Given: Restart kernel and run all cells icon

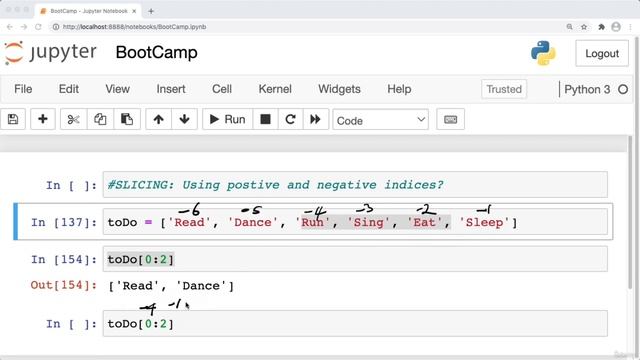Looking at the screenshot, I should [x=316, y=119].
